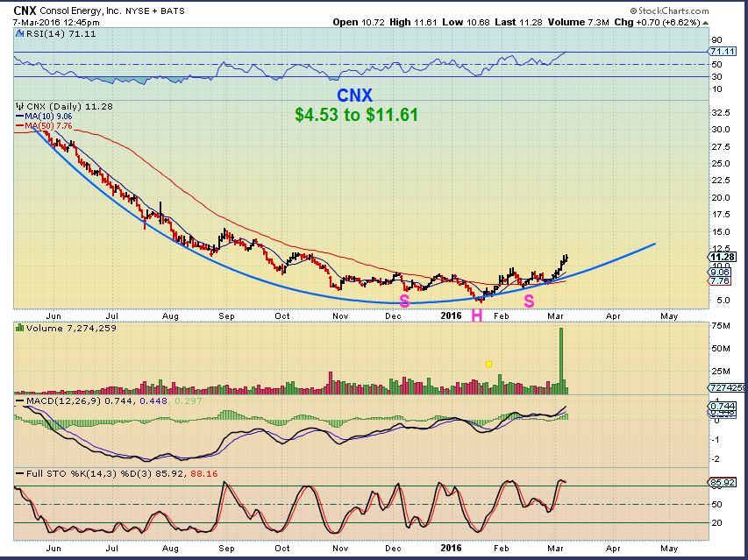748x560 pixels.
Task: Click the MA(50) 7.76 legend text
Action: click(48, 126)
